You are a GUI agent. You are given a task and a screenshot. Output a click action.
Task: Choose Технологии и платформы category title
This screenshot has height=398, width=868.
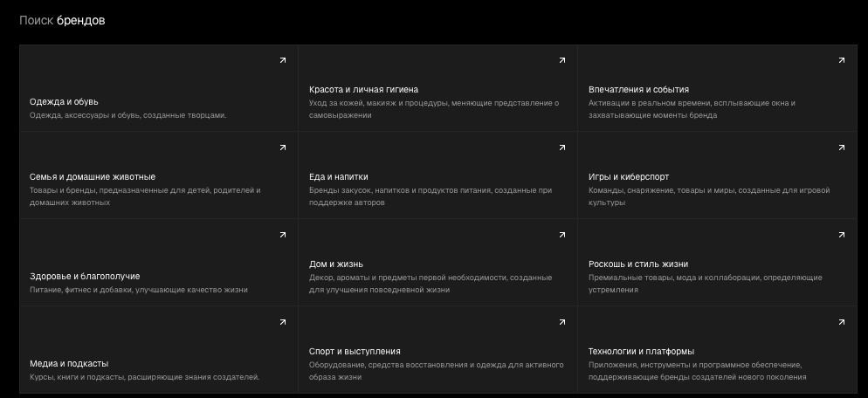pyautogui.click(x=641, y=351)
